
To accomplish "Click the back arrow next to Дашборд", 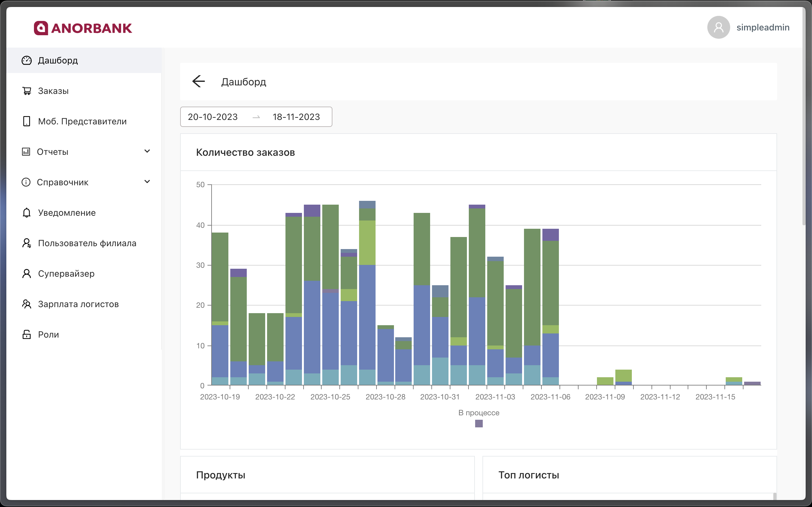I will tap(198, 82).
